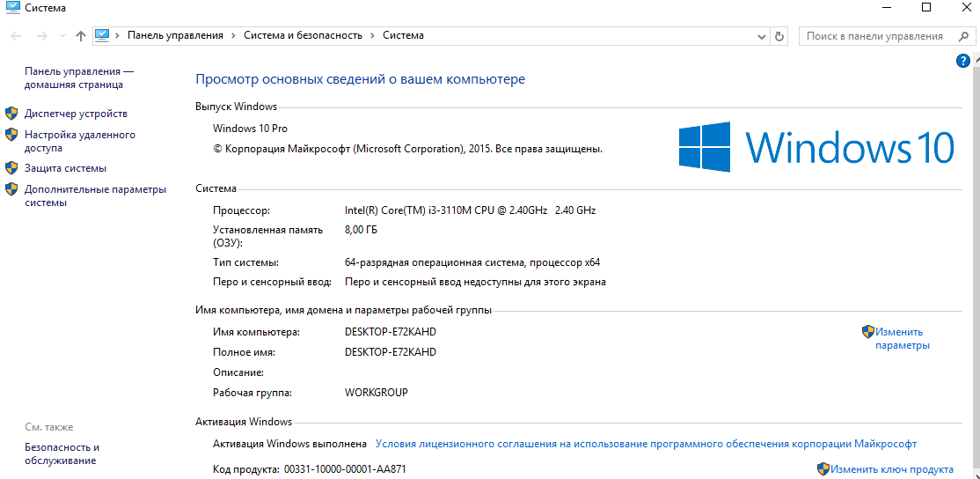The width and height of the screenshot is (980, 479).
Task: Click the search magnifier icon
Action: 964,36
